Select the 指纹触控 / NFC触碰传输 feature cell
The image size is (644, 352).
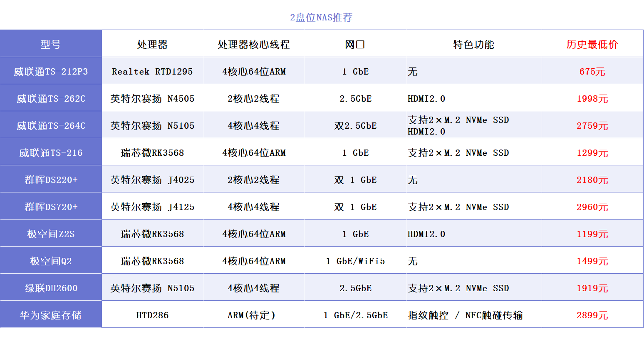[x=466, y=315]
